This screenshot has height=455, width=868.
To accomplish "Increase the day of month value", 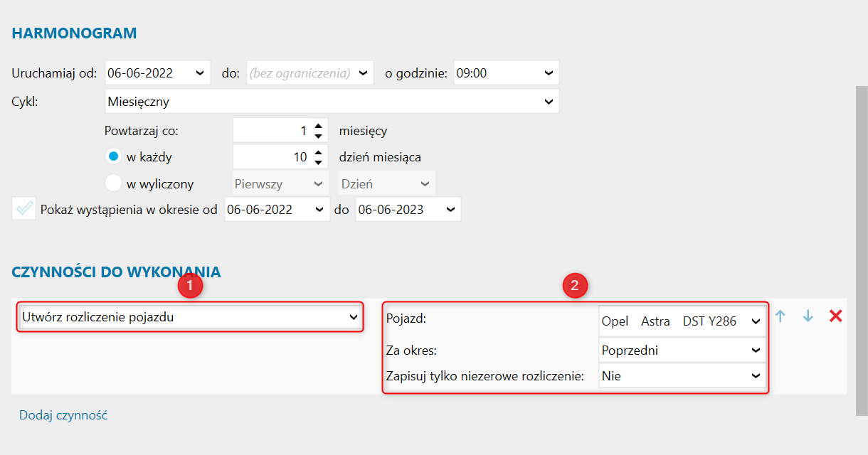I will (319, 153).
